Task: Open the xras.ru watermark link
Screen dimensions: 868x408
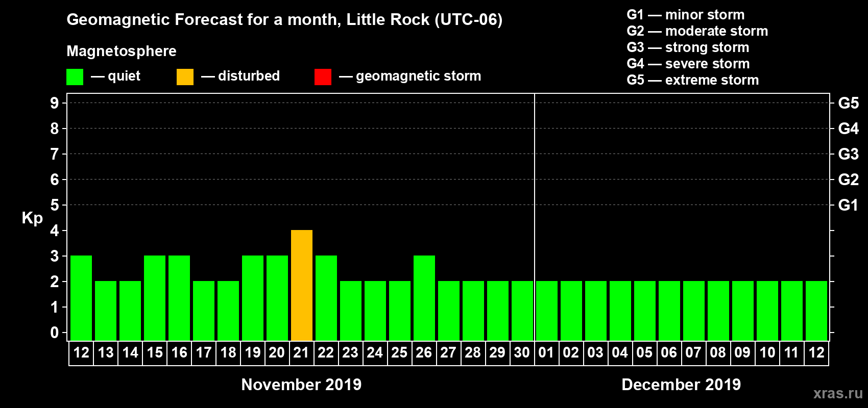Action: point(838,393)
